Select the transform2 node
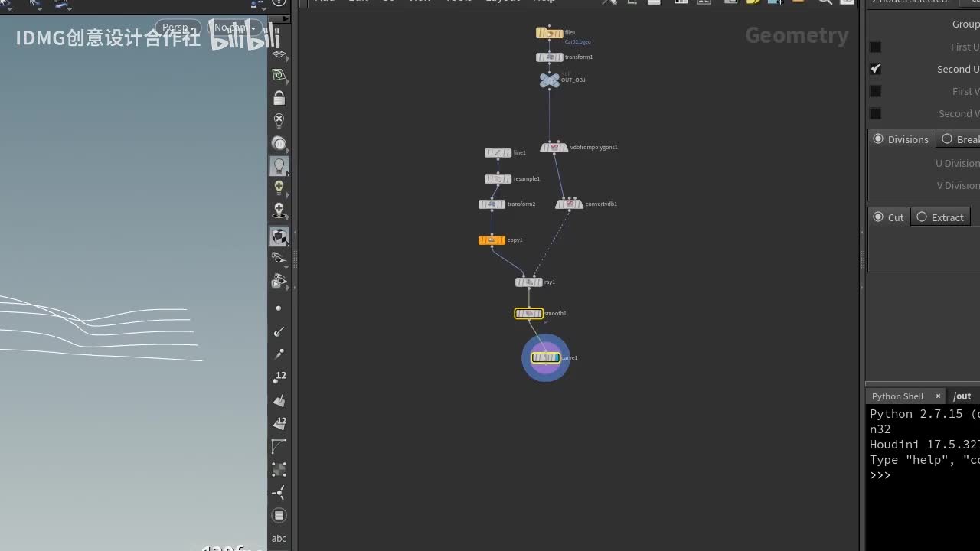This screenshot has height=551, width=980. click(x=492, y=204)
